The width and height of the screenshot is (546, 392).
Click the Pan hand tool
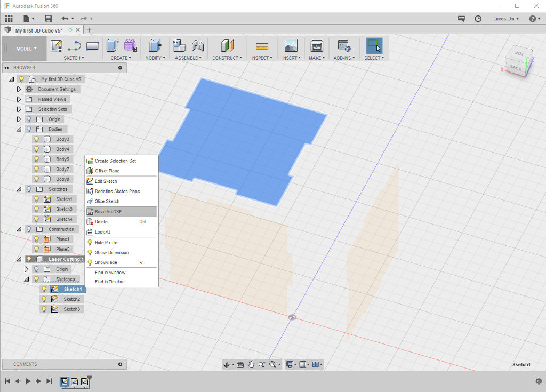click(251, 364)
